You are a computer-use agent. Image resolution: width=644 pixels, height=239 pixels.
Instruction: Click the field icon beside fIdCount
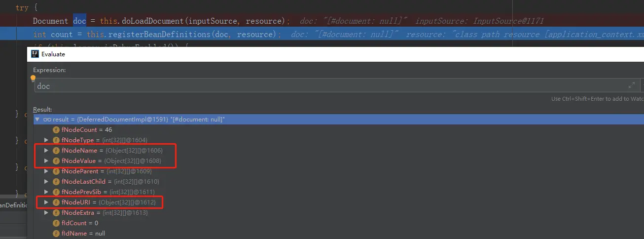pos(56,223)
